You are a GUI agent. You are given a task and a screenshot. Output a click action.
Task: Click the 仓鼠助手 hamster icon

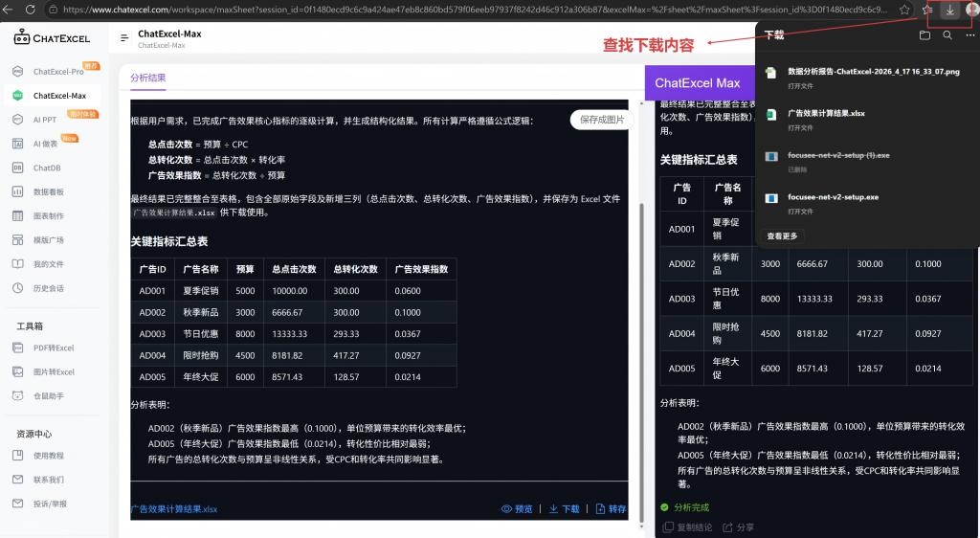[x=18, y=395]
